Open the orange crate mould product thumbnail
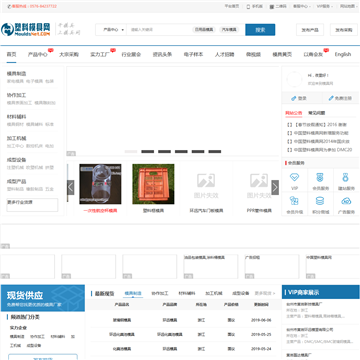This screenshot has width=360, height=360. 153,184
